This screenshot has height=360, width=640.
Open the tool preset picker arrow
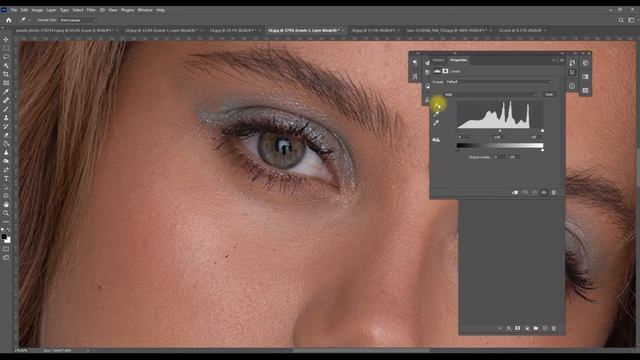[x=29, y=20]
